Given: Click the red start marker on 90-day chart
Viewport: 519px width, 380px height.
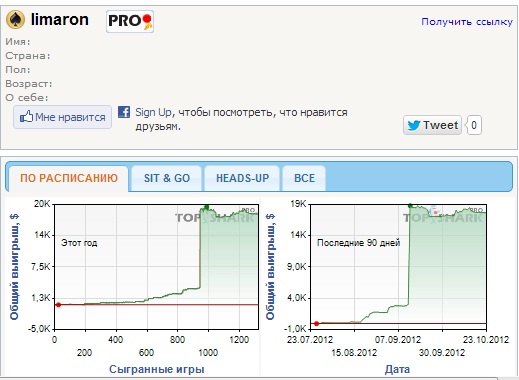Looking at the screenshot, I should point(316,323).
